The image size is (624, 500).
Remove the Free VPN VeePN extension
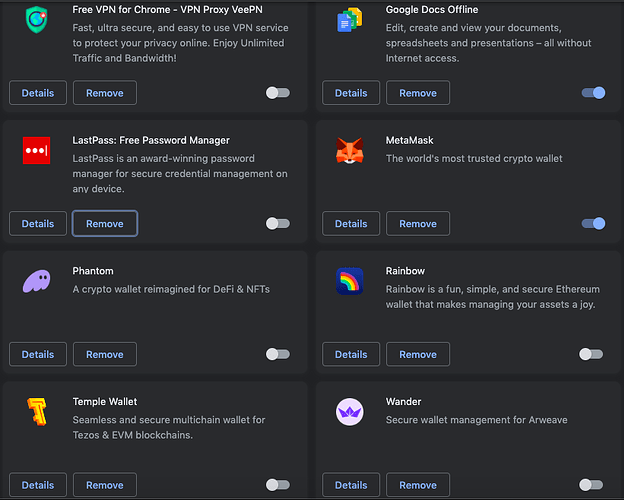coord(105,93)
